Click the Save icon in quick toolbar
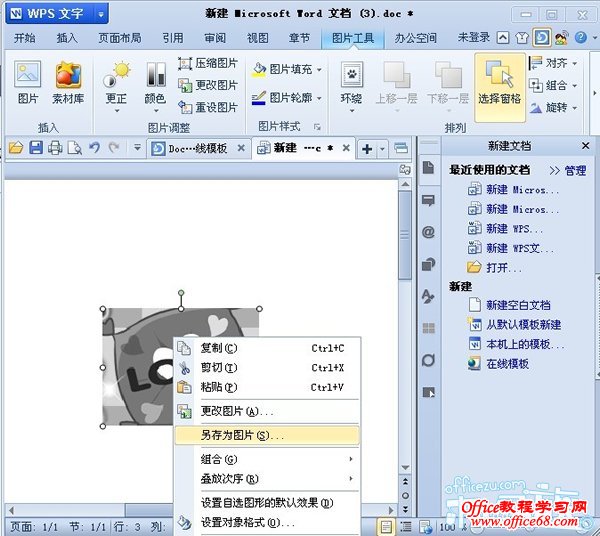The height and width of the screenshot is (536, 600). 36,148
